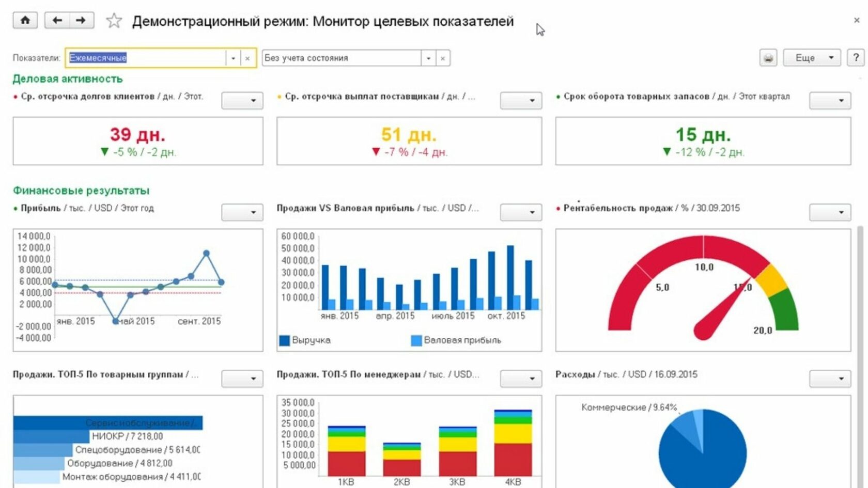Clear the Показатели Ежемесячные field

tap(247, 58)
